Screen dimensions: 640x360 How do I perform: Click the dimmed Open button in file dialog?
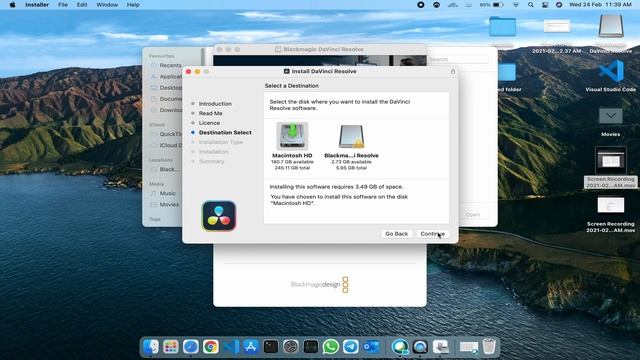pos(473,214)
